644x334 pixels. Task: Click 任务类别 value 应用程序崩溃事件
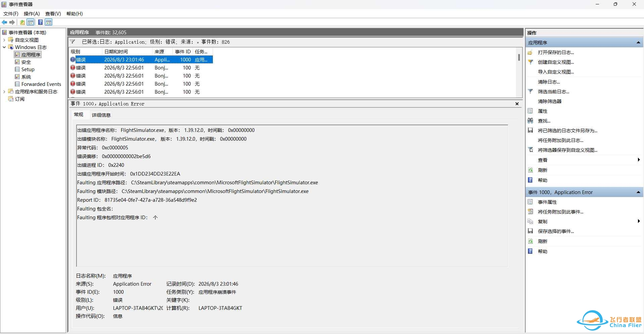point(217,292)
